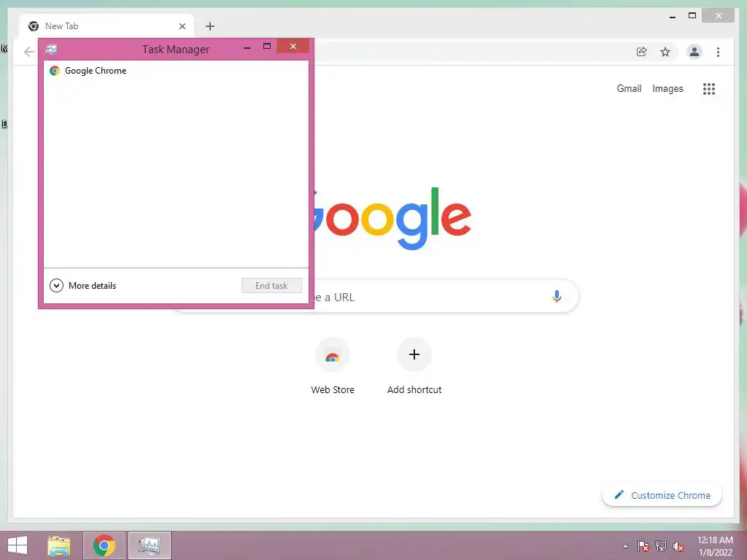Screen dimensions: 747x560
Task: Minimize the Task Manager window
Action: coord(247,47)
